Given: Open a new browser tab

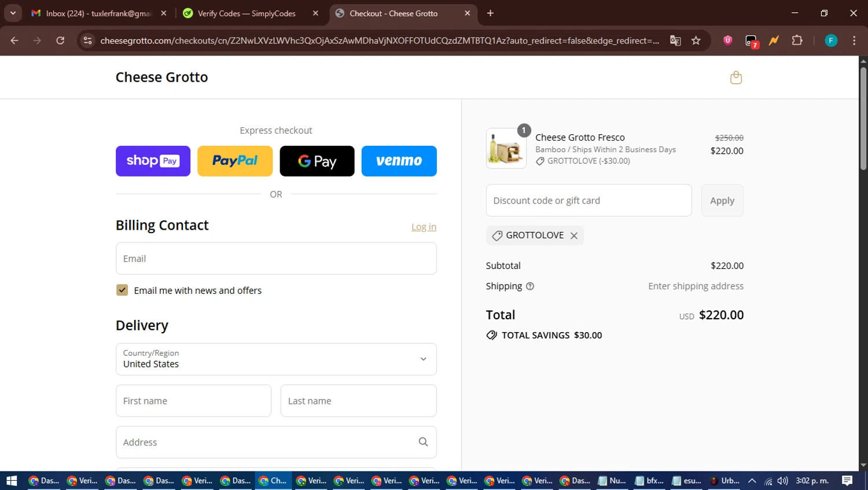Looking at the screenshot, I should [x=490, y=13].
